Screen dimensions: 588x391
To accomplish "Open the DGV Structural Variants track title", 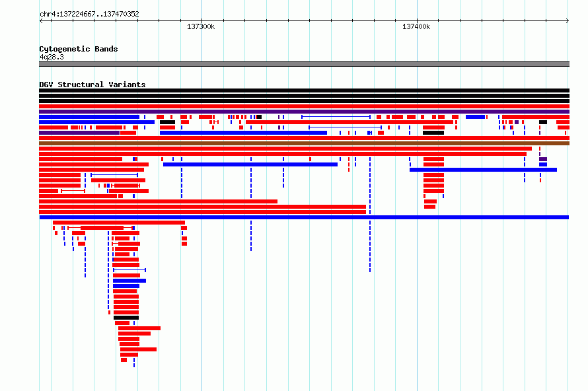I will (92, 85).
